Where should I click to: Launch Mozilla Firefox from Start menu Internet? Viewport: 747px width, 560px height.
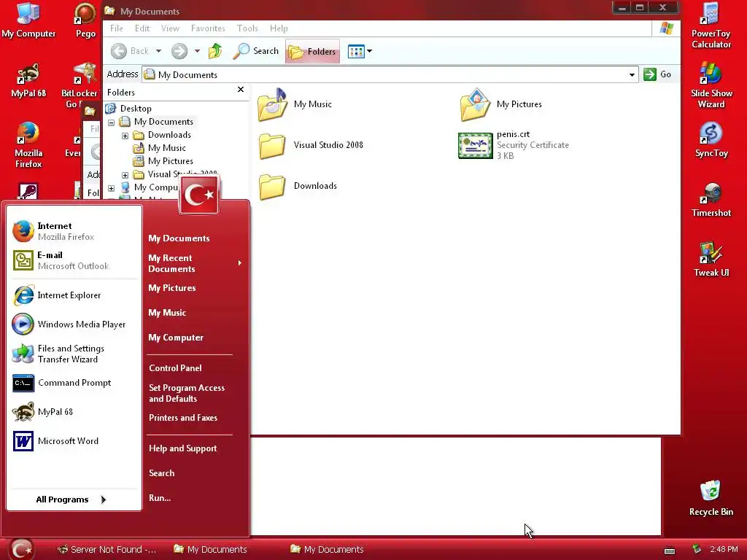pyautogui.click(x=74, y=231)
